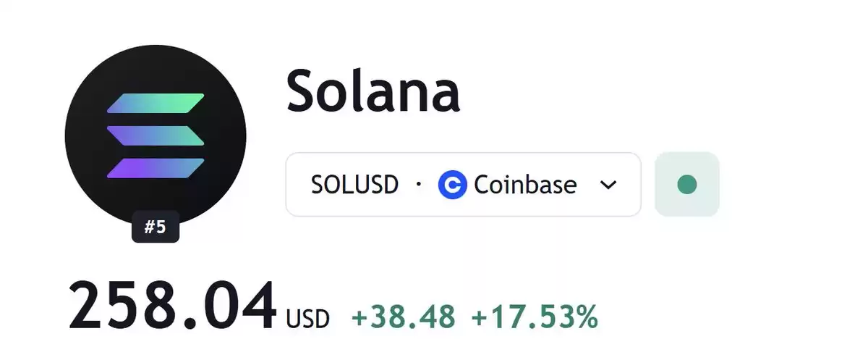Select the top green bar of Solana logo
Screen dimensions: 868x339
click(156, 104)
